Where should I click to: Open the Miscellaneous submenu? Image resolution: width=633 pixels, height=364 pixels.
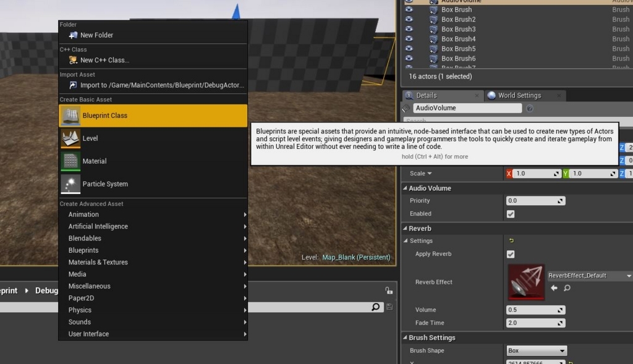click(153, 286)
